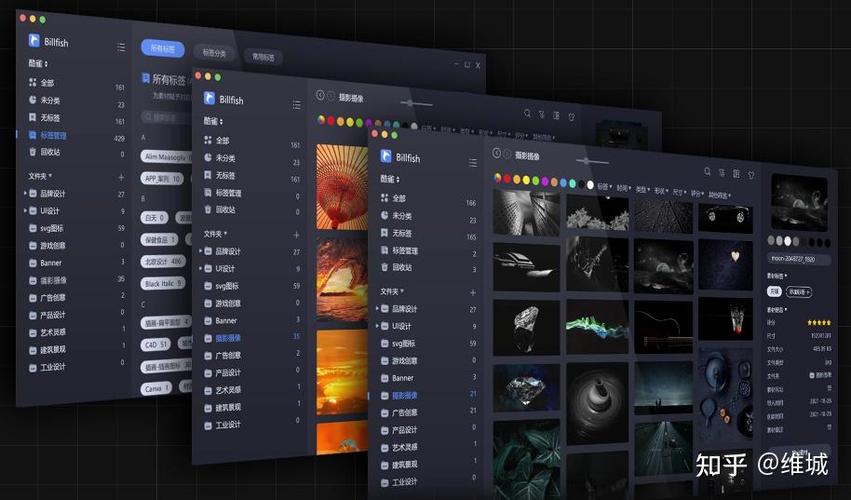This screenshot has height=500, width=851.
Task: Select diamond on black thumbnail in front window
Action: coord(526,327)
